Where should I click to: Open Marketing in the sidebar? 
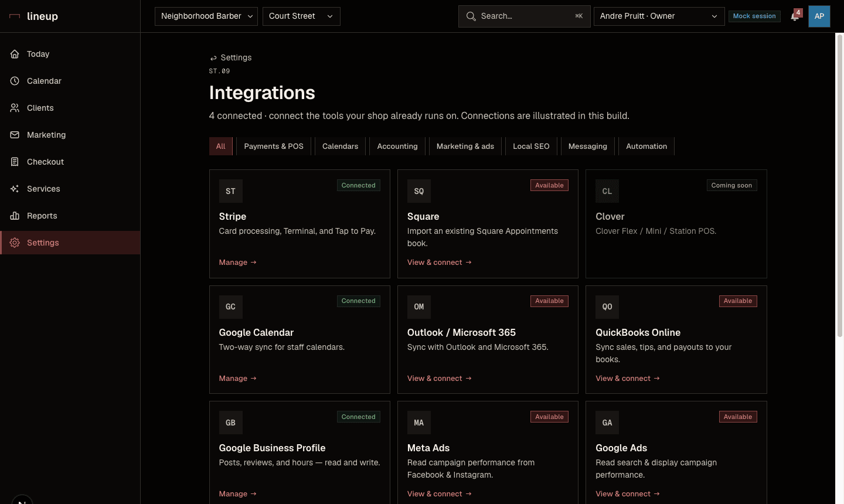click(70, 135)
